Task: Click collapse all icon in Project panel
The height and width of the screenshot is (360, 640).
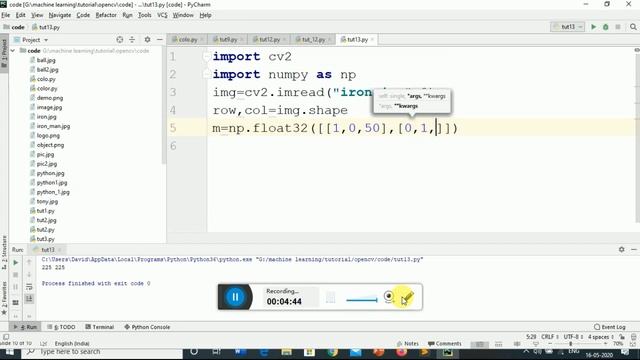Action: [x=132, y=40]
